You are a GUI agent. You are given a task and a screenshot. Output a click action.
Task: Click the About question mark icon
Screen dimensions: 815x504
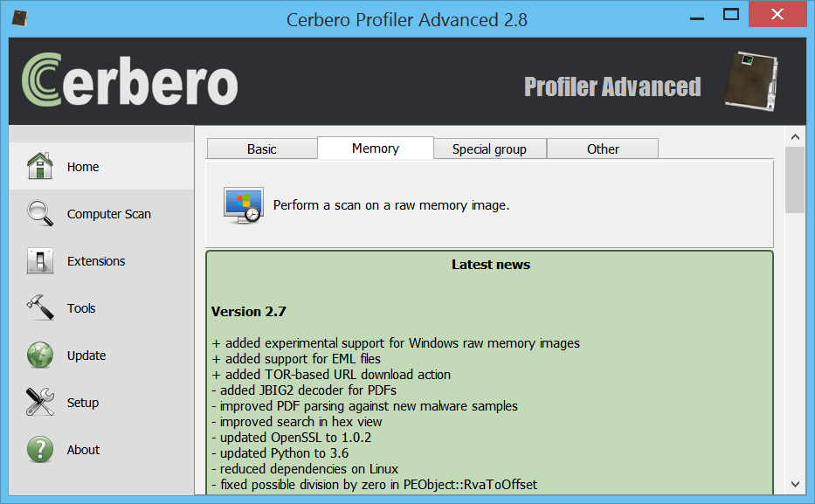(40, 450)
